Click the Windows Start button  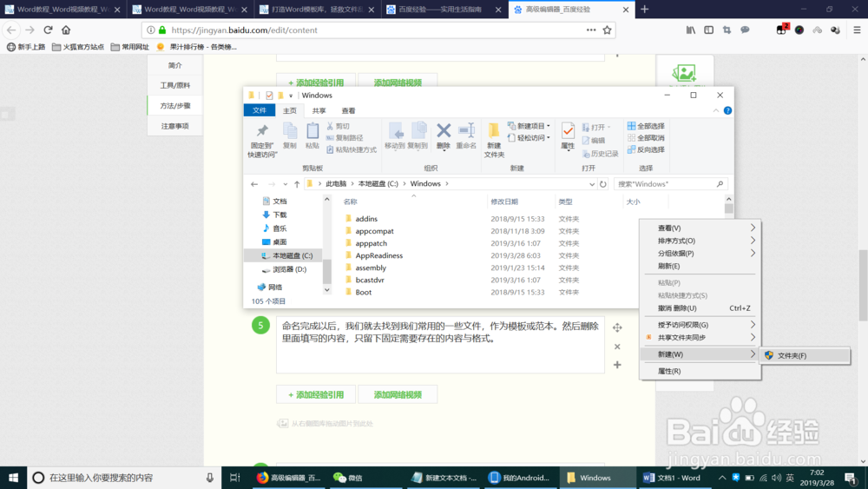(13, 478)
